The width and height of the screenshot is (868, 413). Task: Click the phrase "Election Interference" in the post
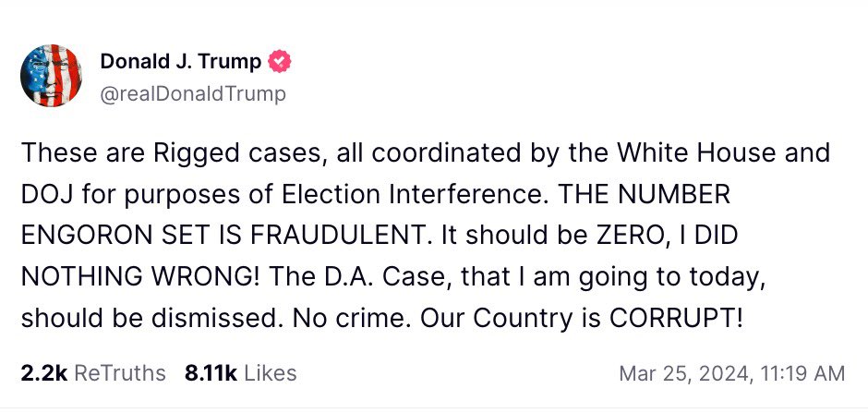point(386,193)
